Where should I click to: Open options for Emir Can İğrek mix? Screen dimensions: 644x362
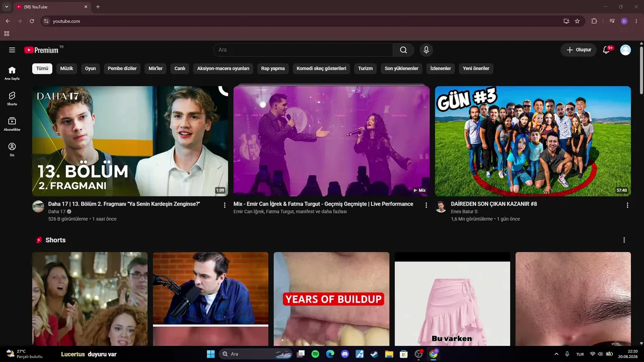coord(426,205)
